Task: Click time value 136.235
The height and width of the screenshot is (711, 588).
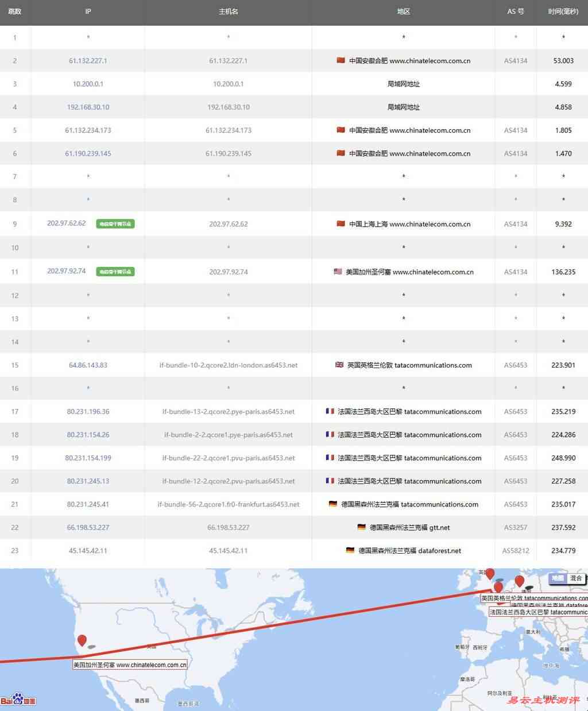Action: tap(563, 272)
